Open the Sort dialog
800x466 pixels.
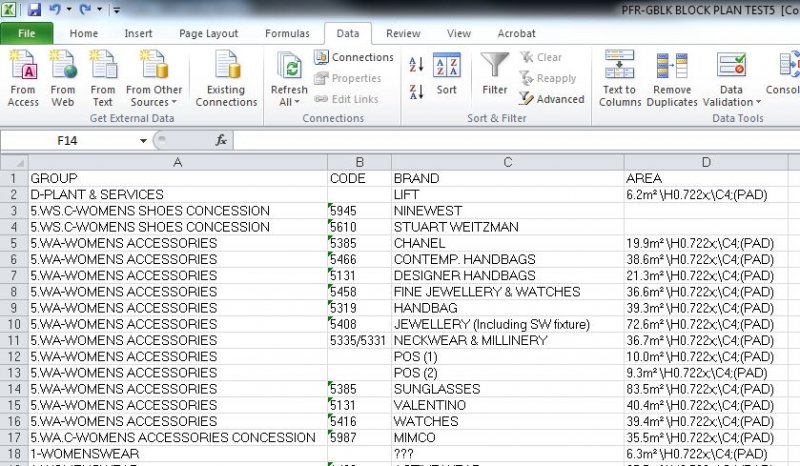[446, 74]
